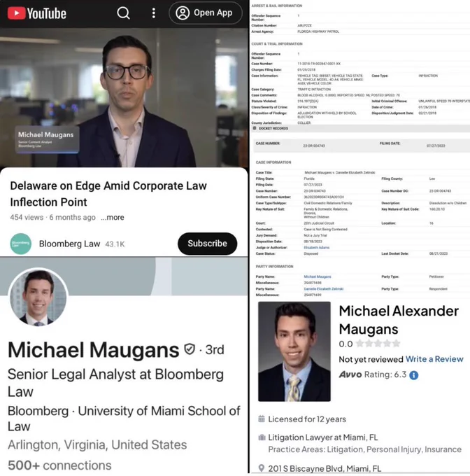
Task: Tap the Open App button
Action: coord(206,13)
